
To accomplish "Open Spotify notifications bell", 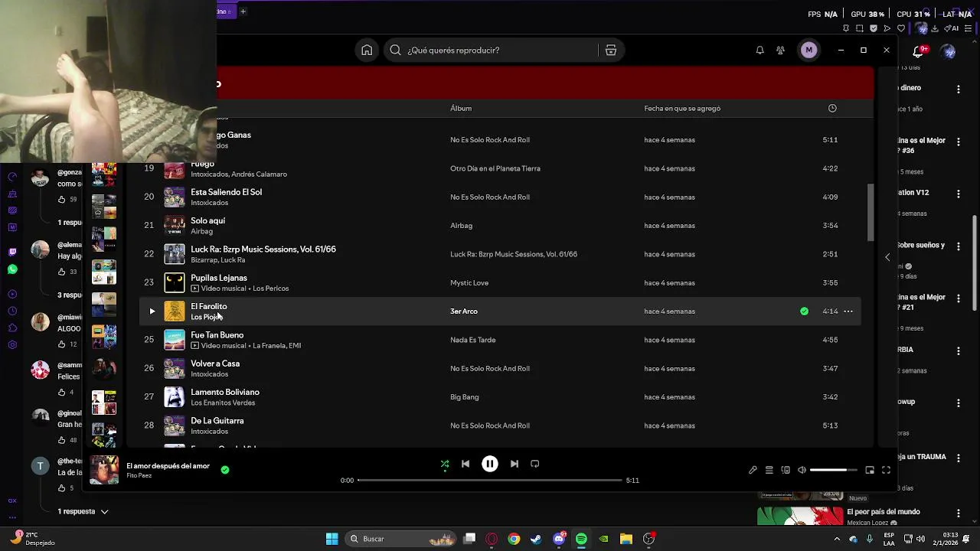I will pos(759,50).
